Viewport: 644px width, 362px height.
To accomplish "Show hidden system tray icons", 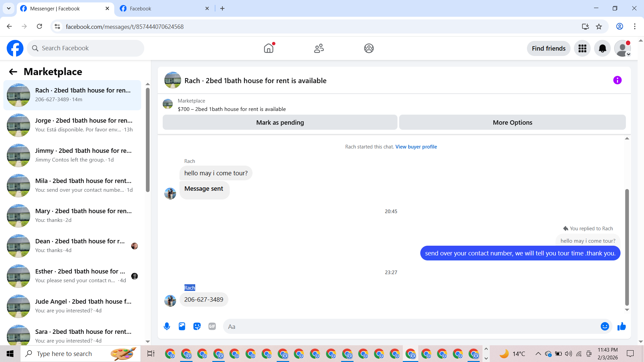I will click(x=538, y=354).
